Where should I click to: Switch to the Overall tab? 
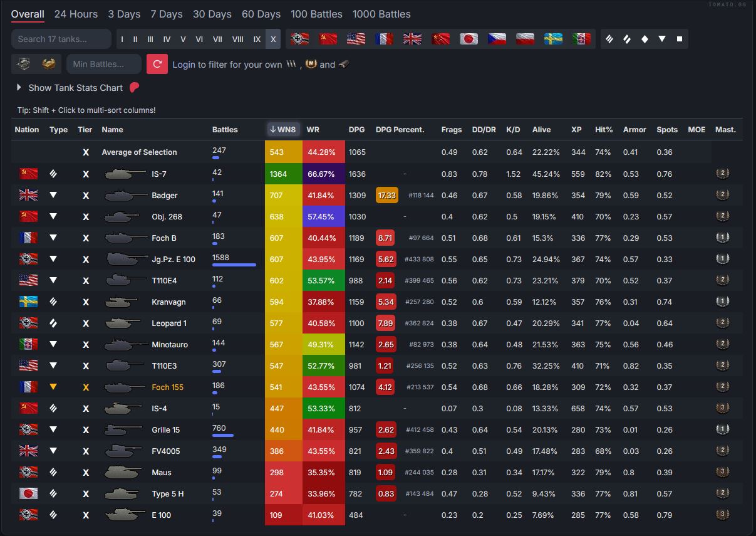(x=28, y=14)
